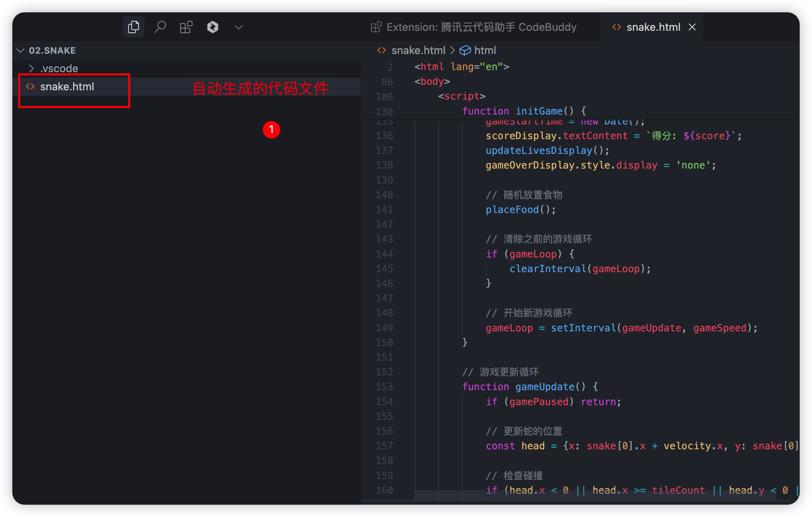Screen dimensions: 812x517
Task: Click the html cube icon in breadcrumb
Action: tap(465, 51)
